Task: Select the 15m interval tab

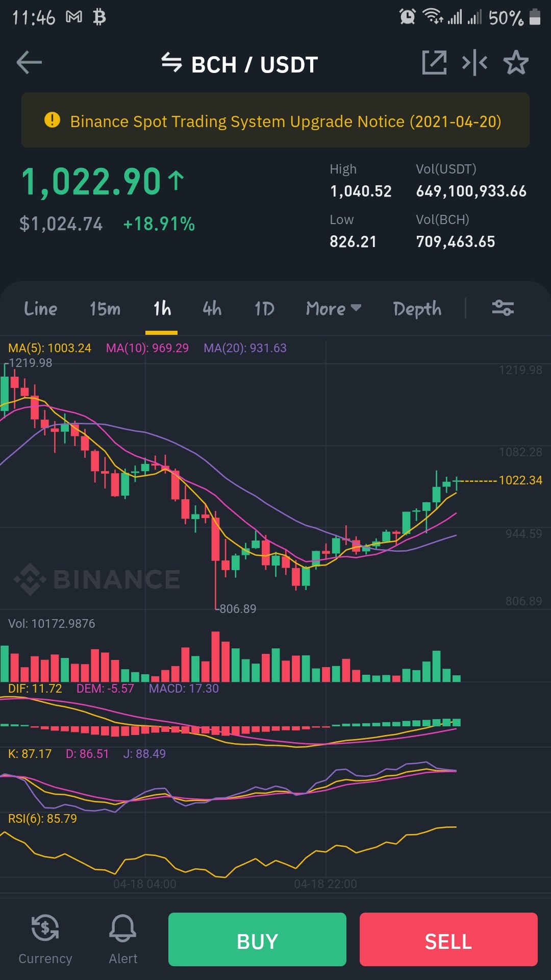Action: [x=105, y=308]
